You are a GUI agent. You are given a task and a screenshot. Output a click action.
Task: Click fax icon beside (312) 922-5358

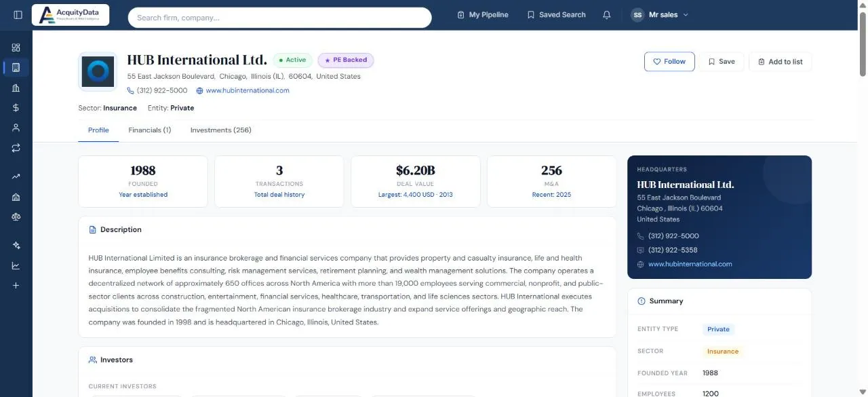point(641,250)
